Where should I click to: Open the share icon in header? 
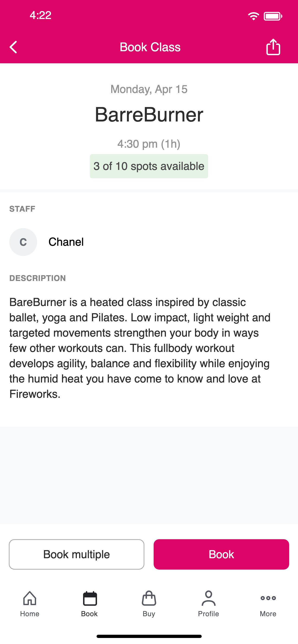click(x=273, y=47)
